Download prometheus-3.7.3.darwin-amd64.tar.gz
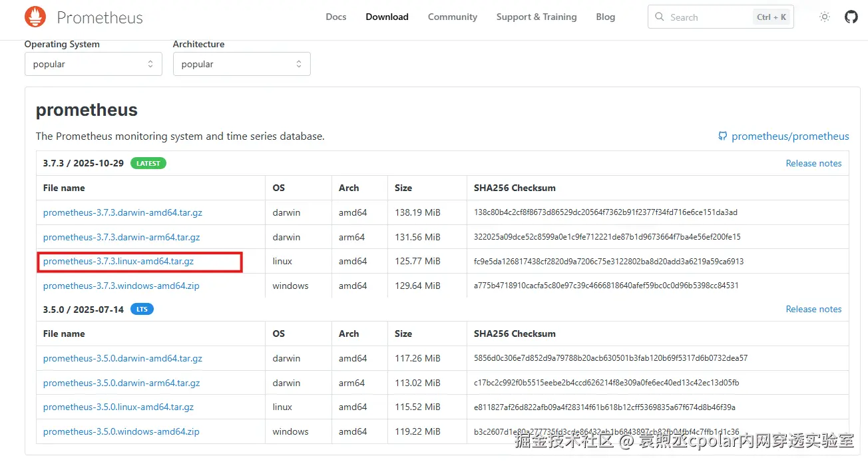This screenshot has height=464, width=868. [122, 212]
